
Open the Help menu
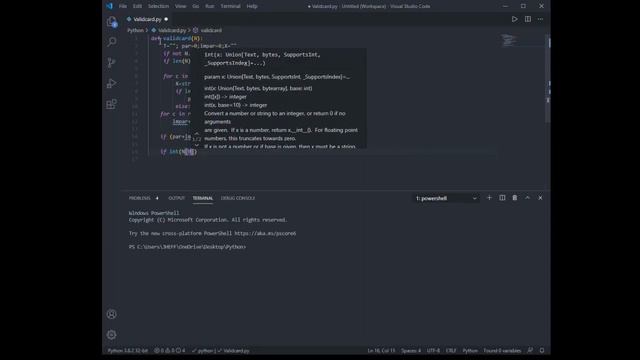(x=252, y=6)
